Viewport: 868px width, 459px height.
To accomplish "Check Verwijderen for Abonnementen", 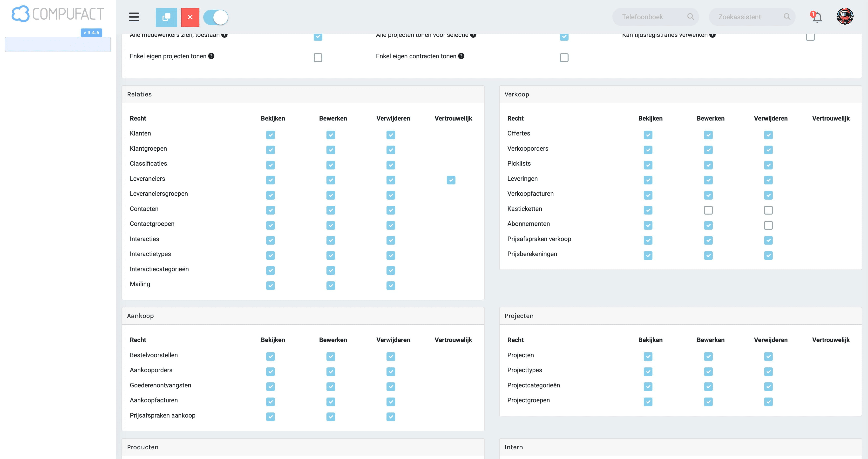I will click(768, 225).
